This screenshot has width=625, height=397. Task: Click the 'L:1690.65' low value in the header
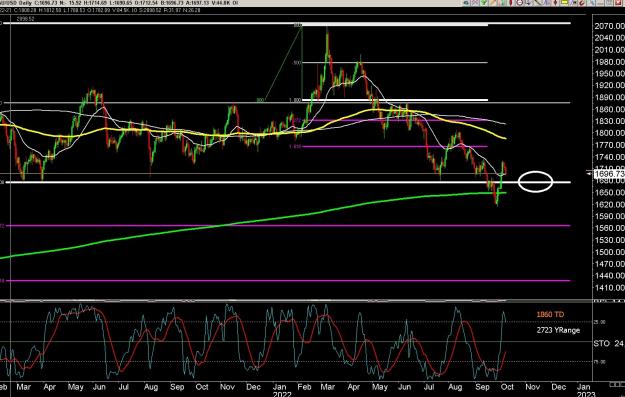[x=121, y=3]
